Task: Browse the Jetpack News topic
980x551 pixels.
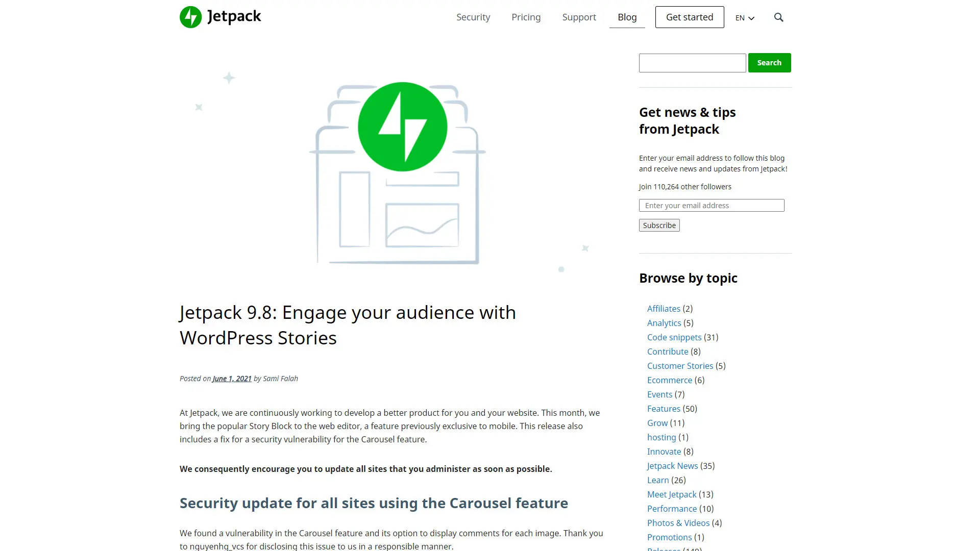Action: (672, 465)
